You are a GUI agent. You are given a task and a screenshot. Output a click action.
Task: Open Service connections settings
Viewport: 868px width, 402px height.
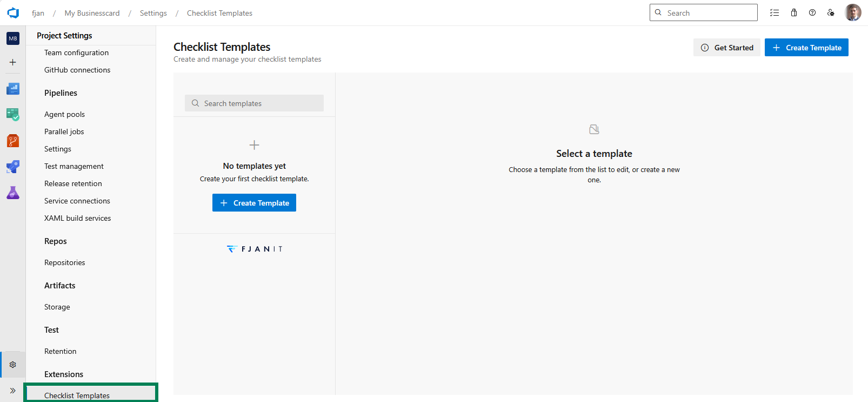pyautogui.click(x=77, y=201)
